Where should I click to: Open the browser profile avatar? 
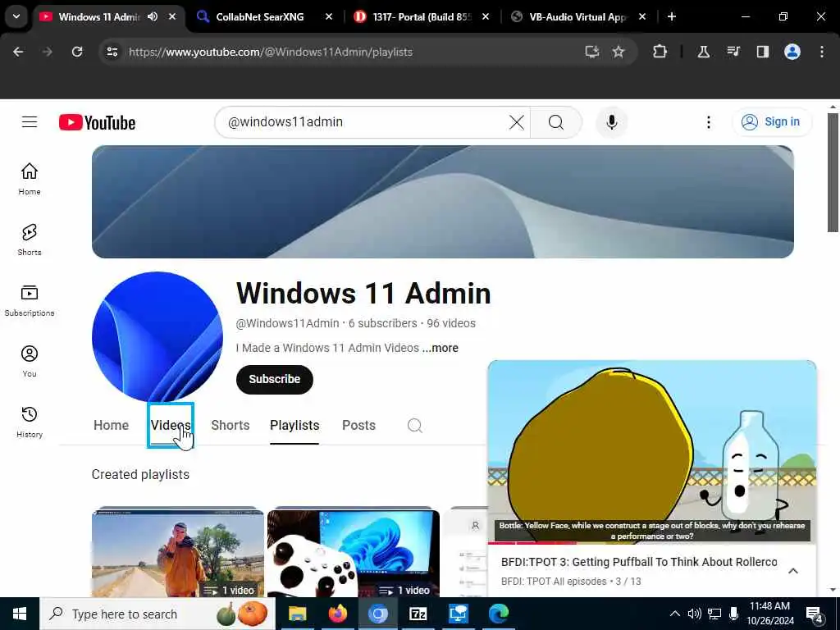(x=792, y=52)
